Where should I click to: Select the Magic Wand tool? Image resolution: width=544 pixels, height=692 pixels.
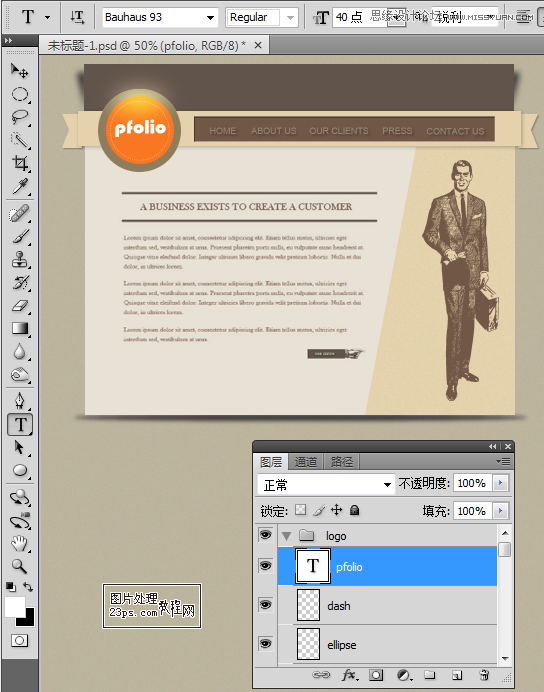(x=19, y=140)
